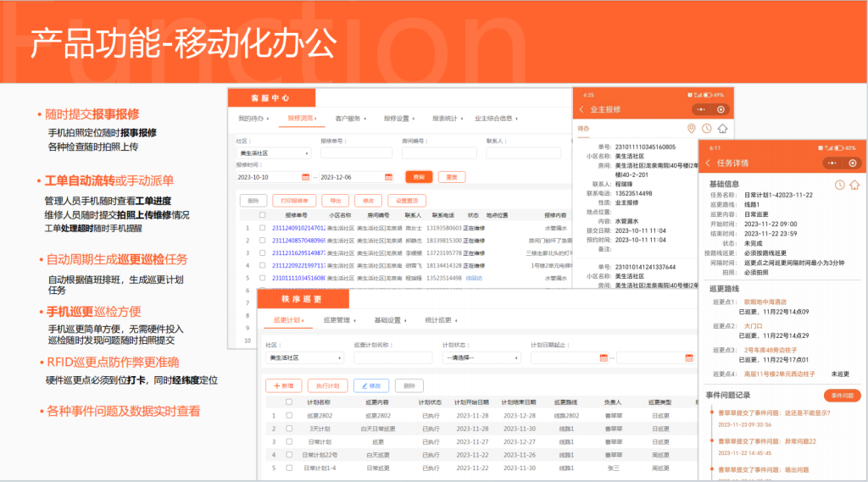Expand 业主综合信息 menu
Viewport: 868px width, 482px height.
pyautogui.click(x=496, y=119)
